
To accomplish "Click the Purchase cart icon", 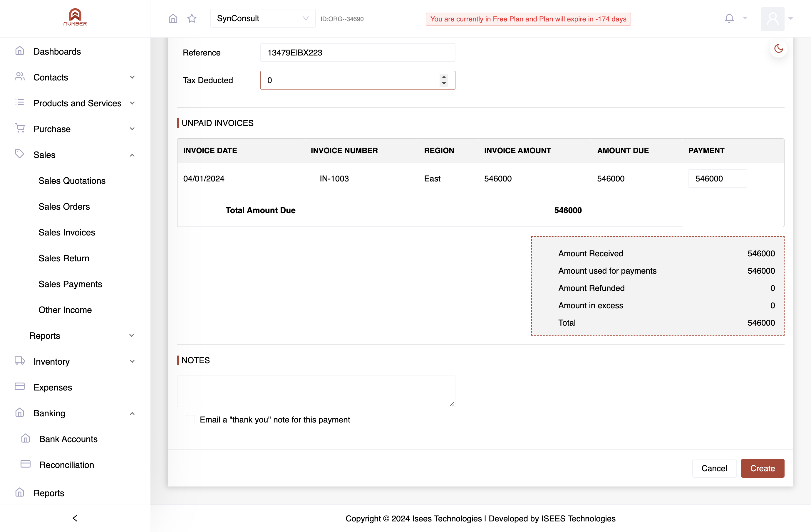I will [20, 128].
